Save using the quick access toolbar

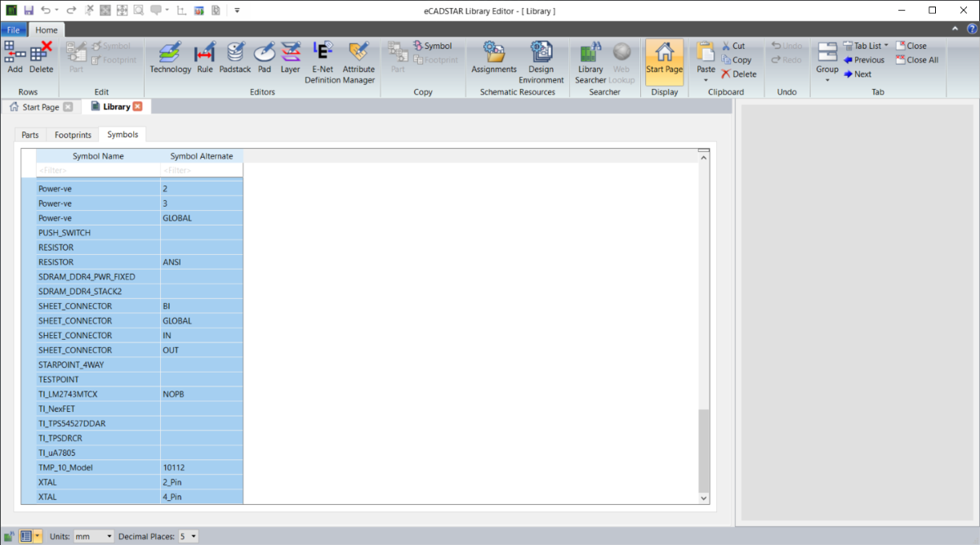point(29,10)
